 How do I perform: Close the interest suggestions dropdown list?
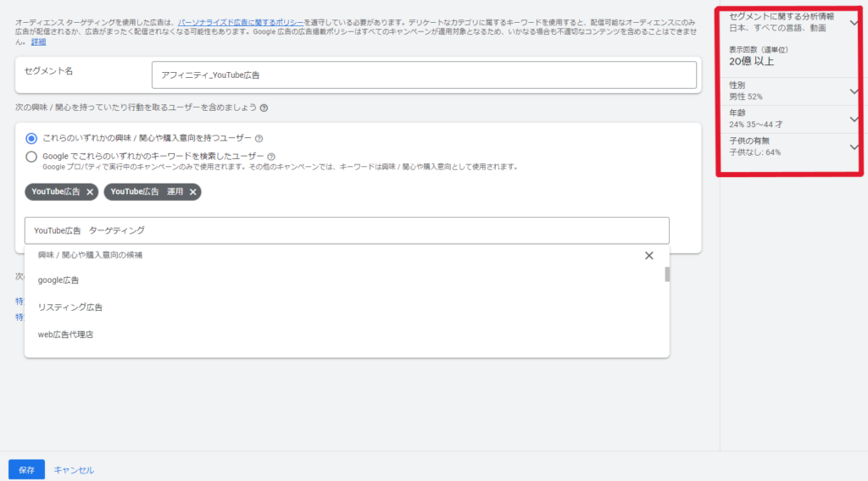point(649,256)
